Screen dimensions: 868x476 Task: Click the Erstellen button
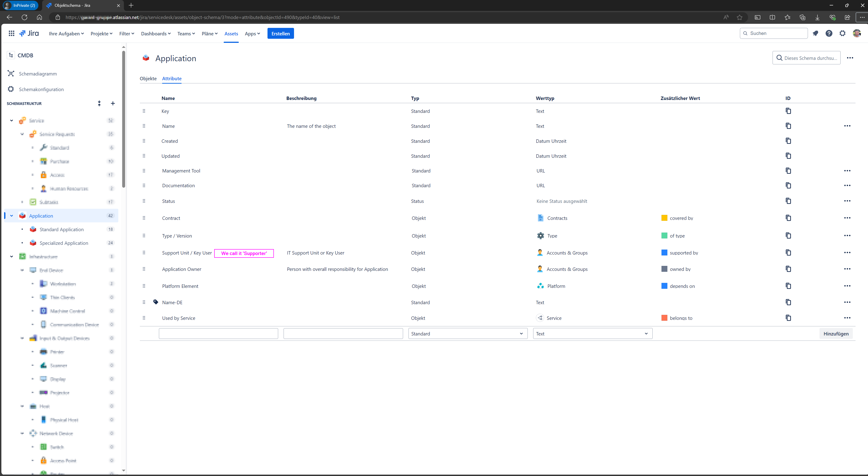point(280,33)
